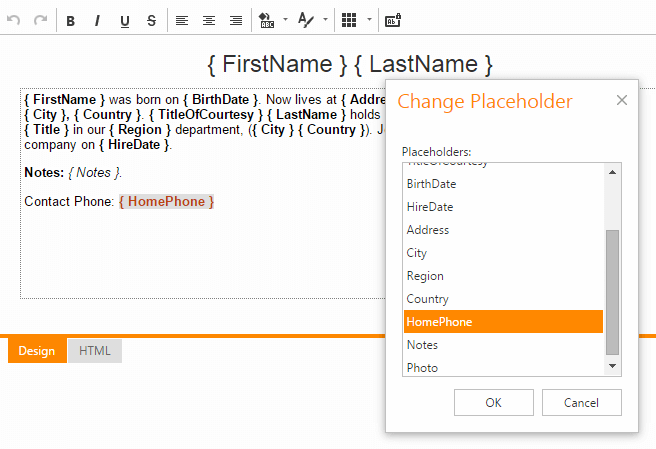Center align the text
Viewport: 656px width, 449px height.
click(209, 20)
